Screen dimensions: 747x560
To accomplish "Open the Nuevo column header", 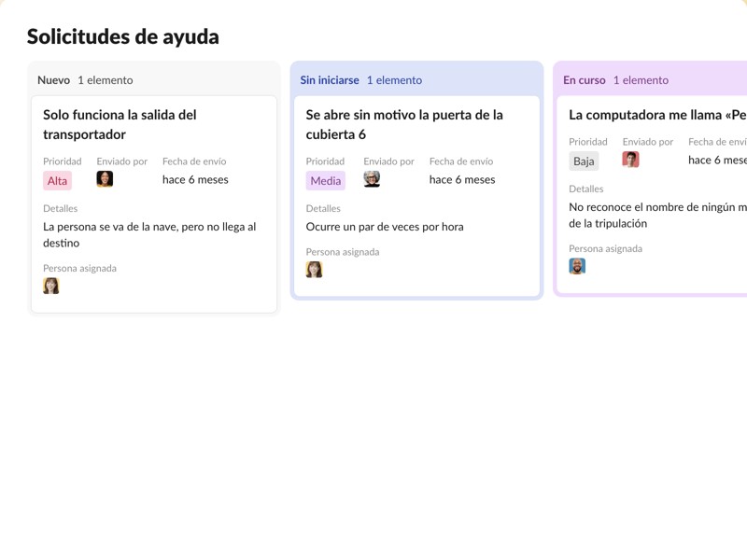I will point(54,80).
